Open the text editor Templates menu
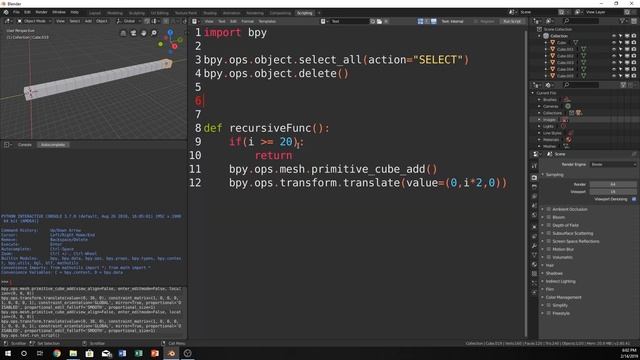 267,21
